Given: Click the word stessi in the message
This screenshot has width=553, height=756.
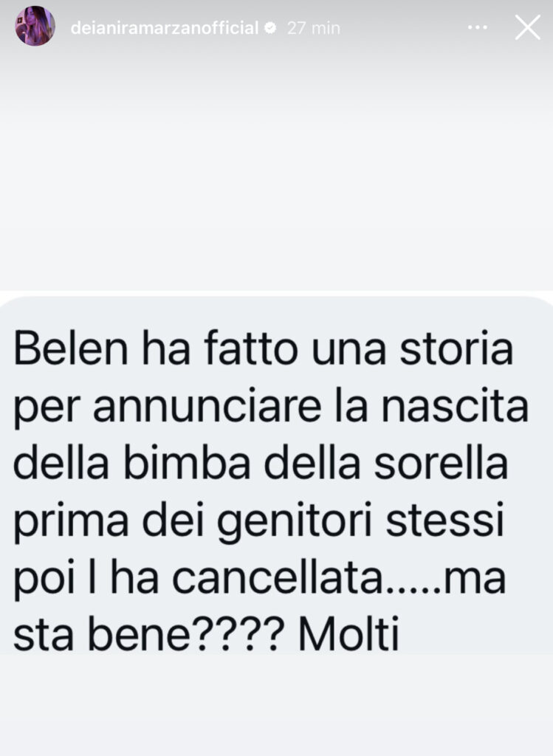Looking at the screenshot, I should pyautogui.click(x=445, y=519).
